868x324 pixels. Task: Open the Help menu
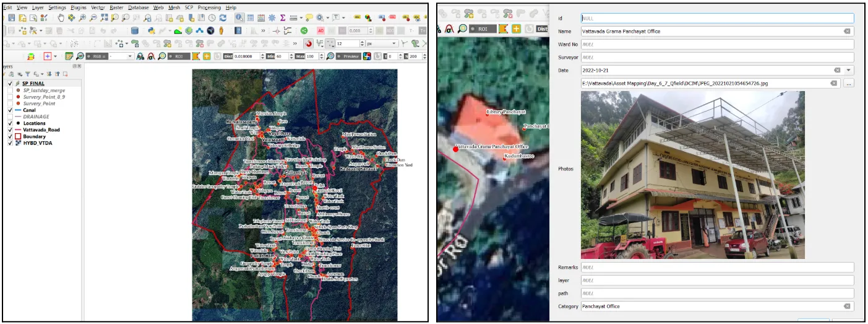point(231,7)
